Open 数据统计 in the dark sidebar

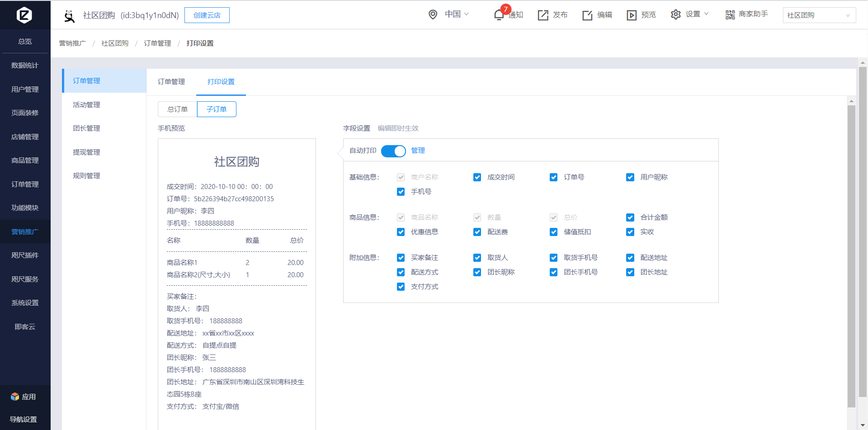point(25,66)
